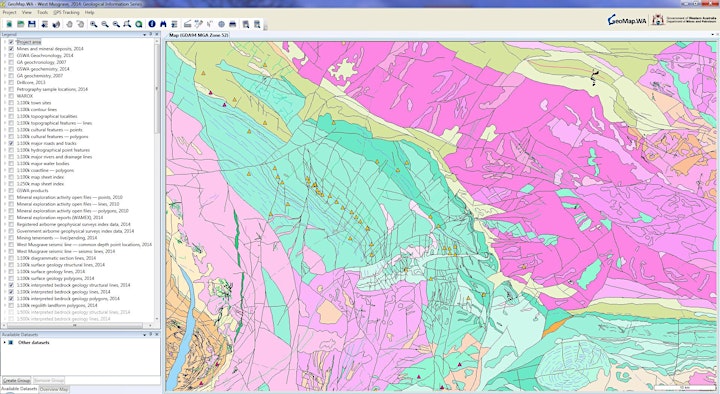Expand the Other datasets tree node

click(x=5, y=343)
